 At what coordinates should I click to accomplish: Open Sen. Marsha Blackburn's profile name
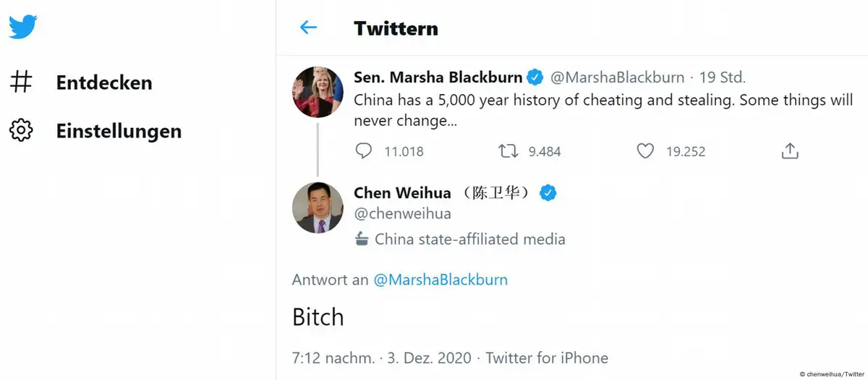(x=438, y=77)
